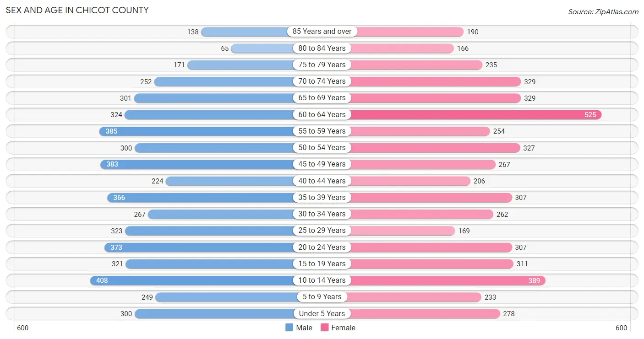Click the blue Male legend swatch
644x339 pixels.
pyautogui.click(x=289, y=328)
